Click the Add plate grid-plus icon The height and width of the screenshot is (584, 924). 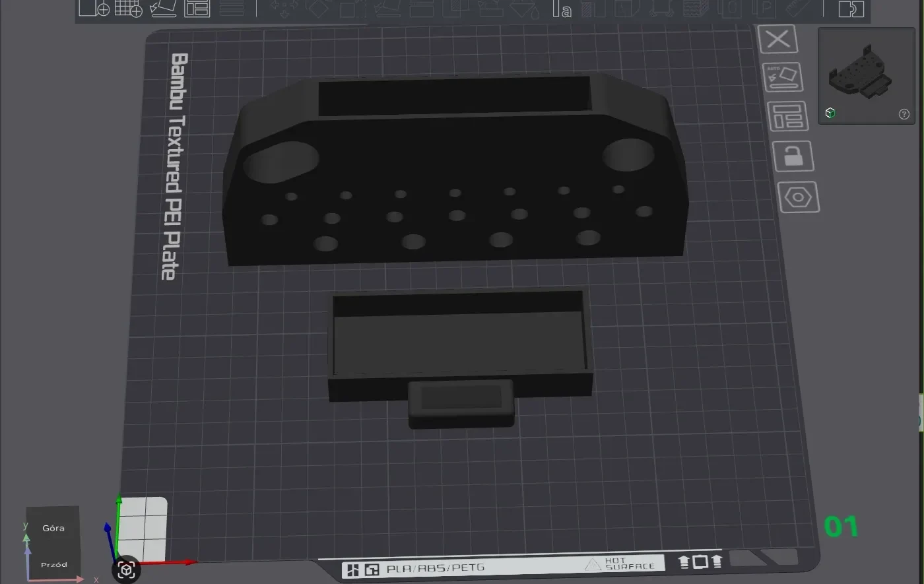click(128, 8)
